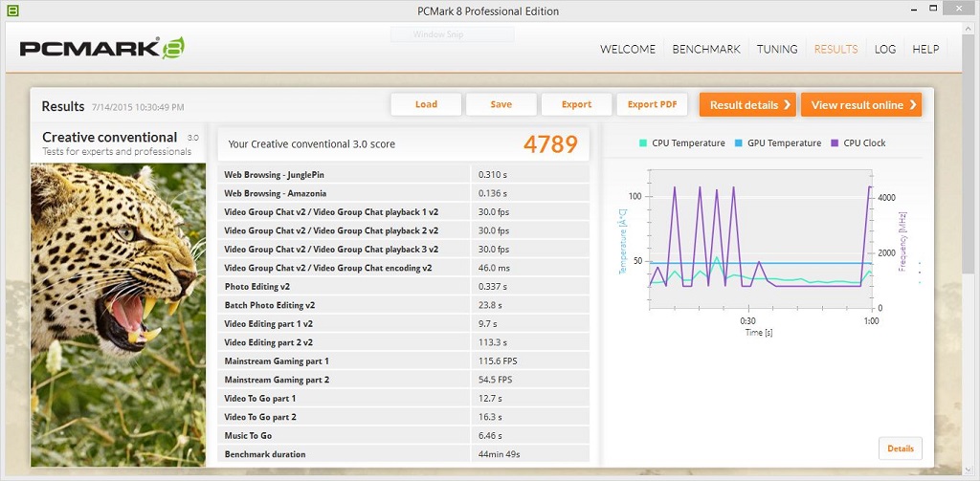This screenshot has height=481, width=980.
Task: Click the chevron arrow on Result details
Action: pos(787,105)
